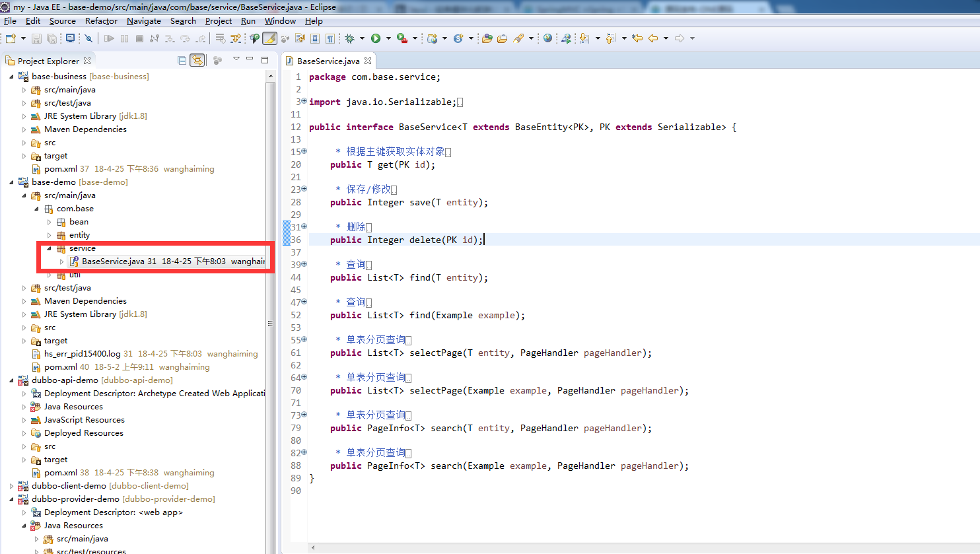Close the BaseService.java editor tab
Screen dimensions: 980x554
pos(368,61)
